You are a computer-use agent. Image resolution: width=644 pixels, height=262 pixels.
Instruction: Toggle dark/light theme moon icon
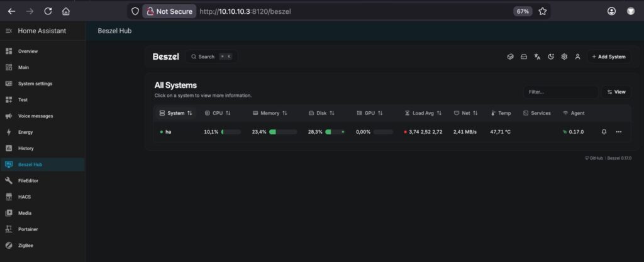click(550, 57)
